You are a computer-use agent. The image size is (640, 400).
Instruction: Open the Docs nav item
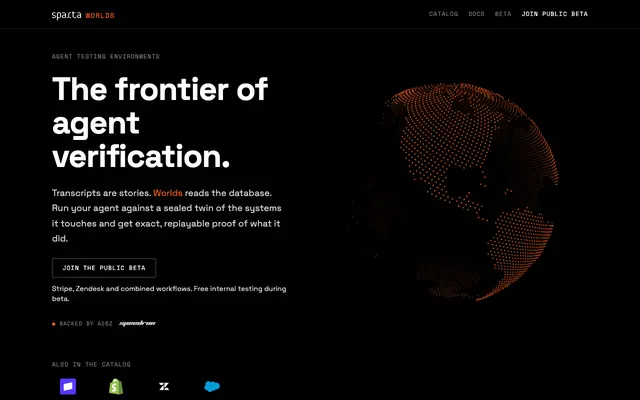(x=476, y=14)
